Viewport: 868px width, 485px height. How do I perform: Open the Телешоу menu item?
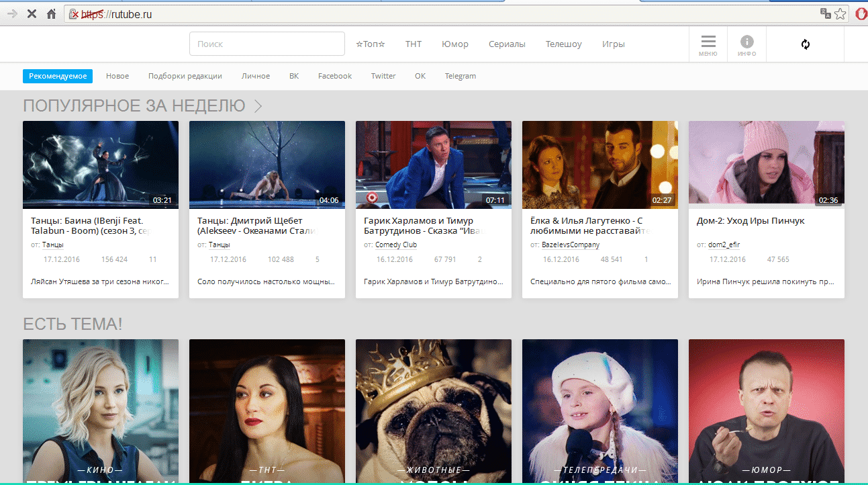564,44
